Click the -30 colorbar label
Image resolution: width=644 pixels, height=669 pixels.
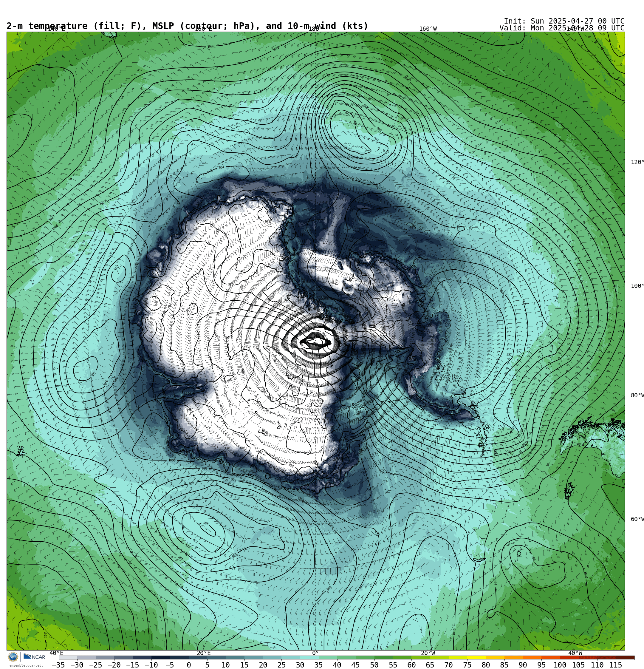coord(77,665)
